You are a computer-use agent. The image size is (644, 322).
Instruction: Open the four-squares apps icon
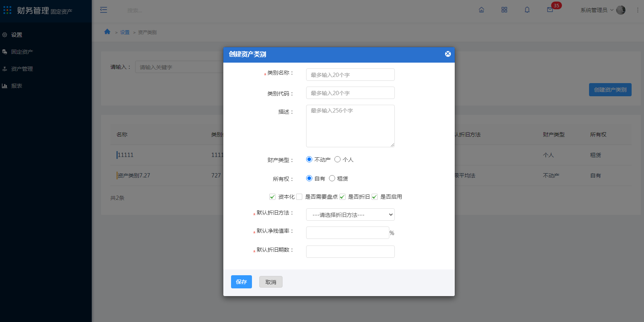click(x=504, y=10)
